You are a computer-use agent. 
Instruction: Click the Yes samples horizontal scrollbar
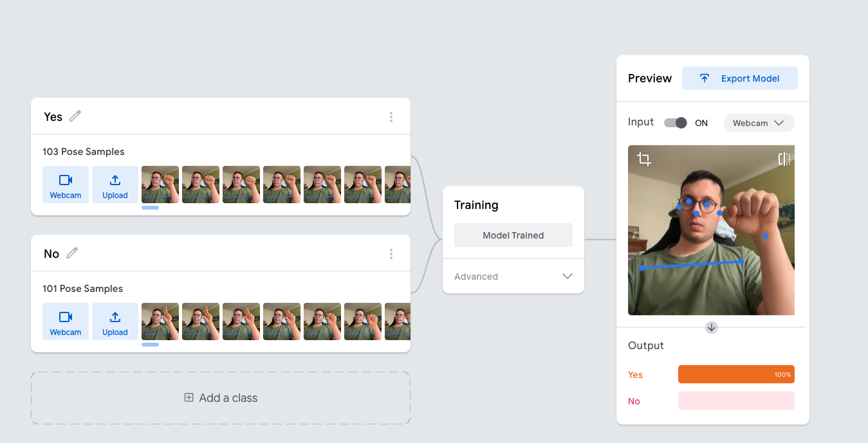[x=150, y=208]
